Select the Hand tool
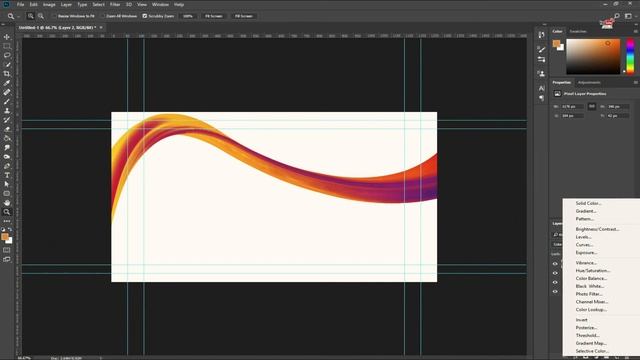The width and height of the screenshot is (640, 360). [7, 203]
